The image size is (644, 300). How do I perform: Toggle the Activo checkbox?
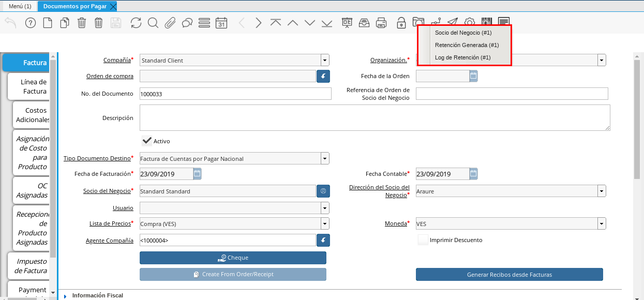click(x=147, y=141)
